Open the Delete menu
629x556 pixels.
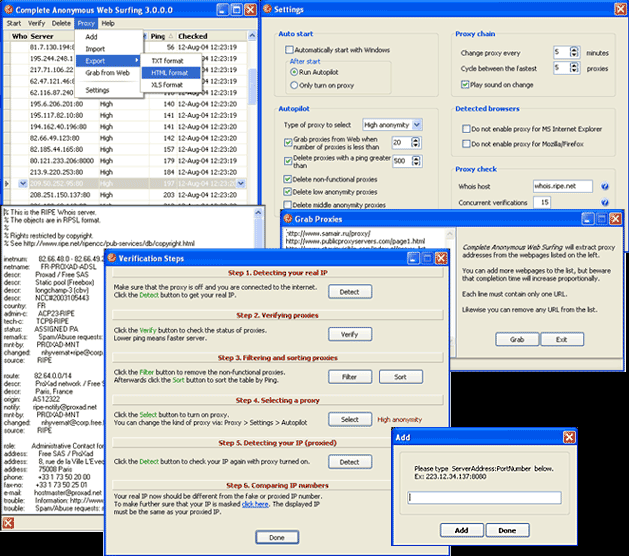61,23
